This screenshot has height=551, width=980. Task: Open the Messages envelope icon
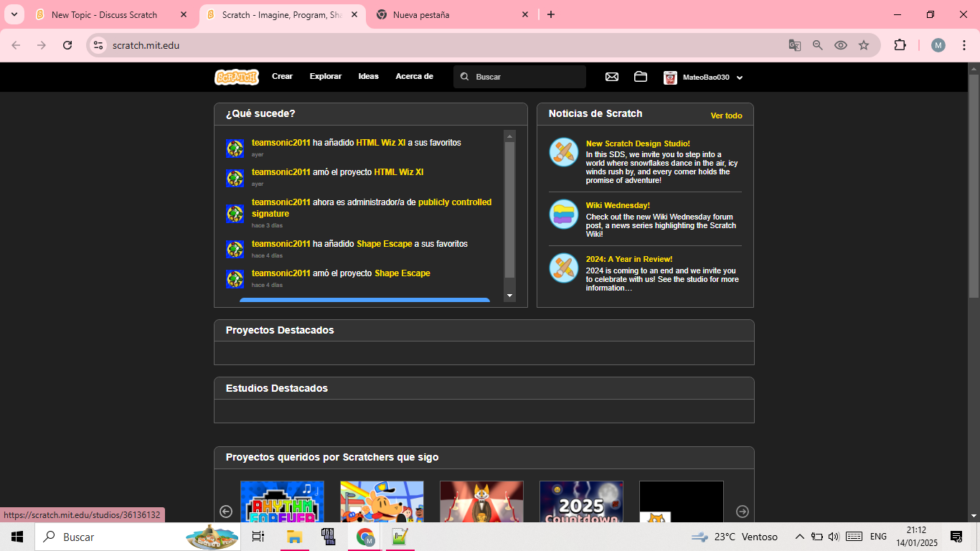coord(612,77)
